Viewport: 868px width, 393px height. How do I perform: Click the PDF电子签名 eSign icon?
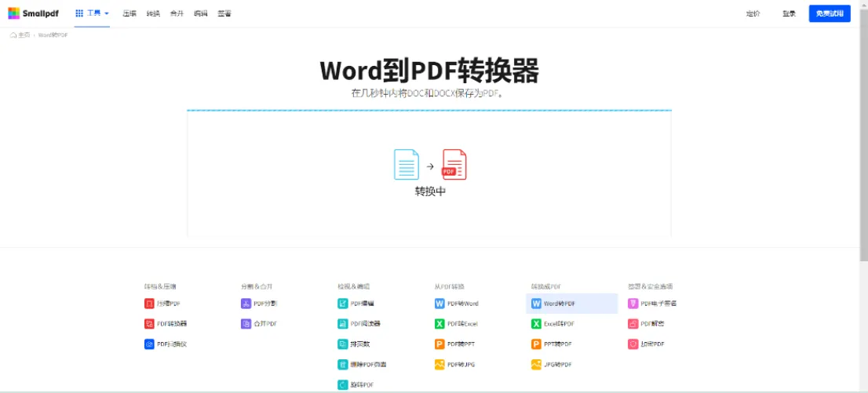click(x=633, y=304)
